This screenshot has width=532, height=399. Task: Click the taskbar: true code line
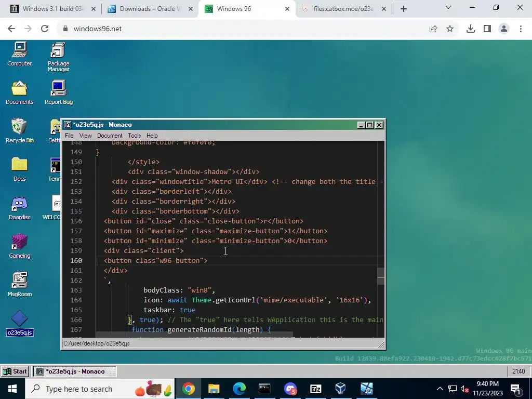pos(169,310)
